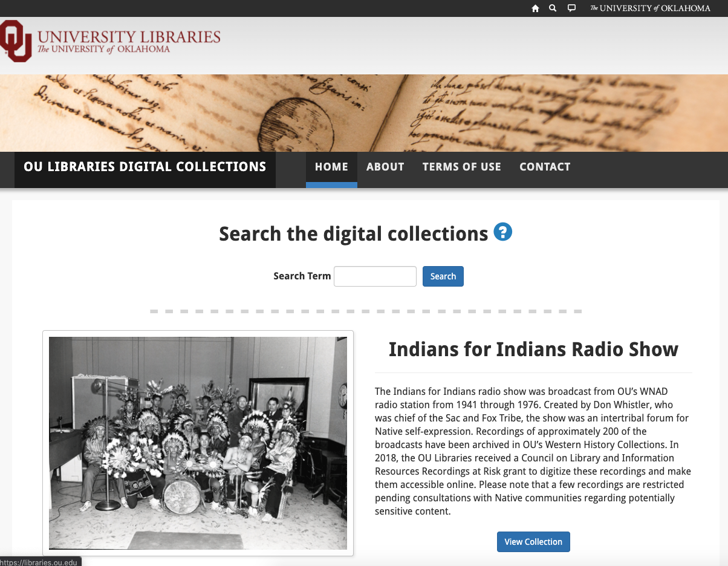
Task: Focus the Search Term input field
Action: (375, 276)
